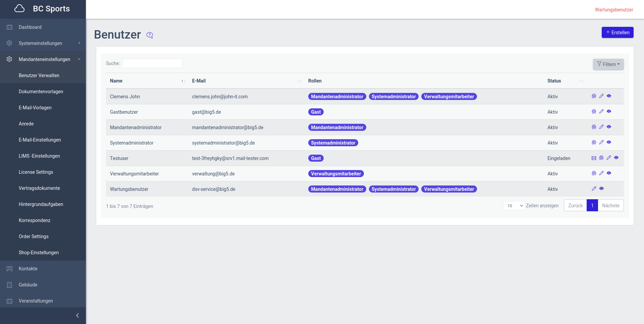Open the Filtern dropdown
Screen dimensions: 644x324
point(608,64)
